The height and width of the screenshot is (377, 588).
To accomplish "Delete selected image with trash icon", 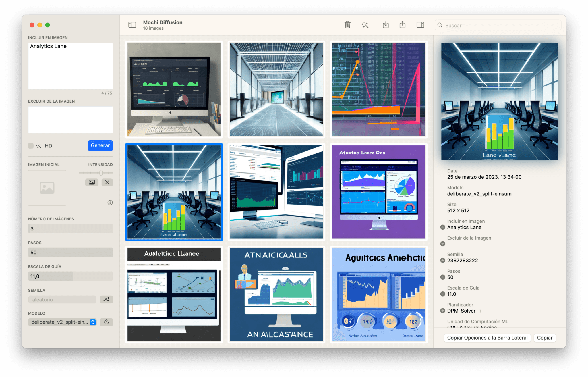I will coord(347,25).
